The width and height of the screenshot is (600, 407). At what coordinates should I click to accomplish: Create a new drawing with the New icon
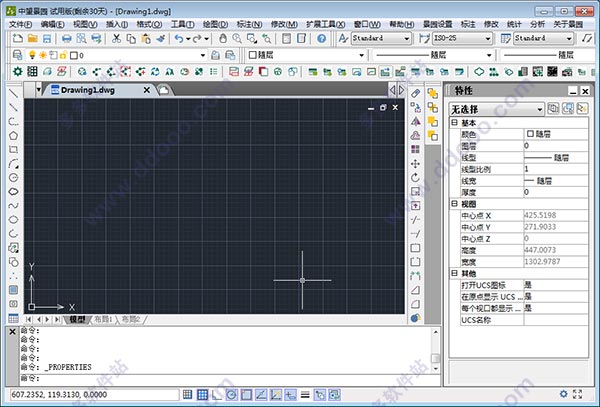tap(18, 38)
